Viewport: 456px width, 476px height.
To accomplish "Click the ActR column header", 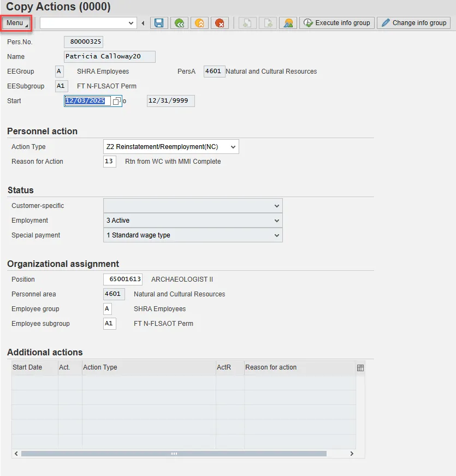I will (230, 367).
